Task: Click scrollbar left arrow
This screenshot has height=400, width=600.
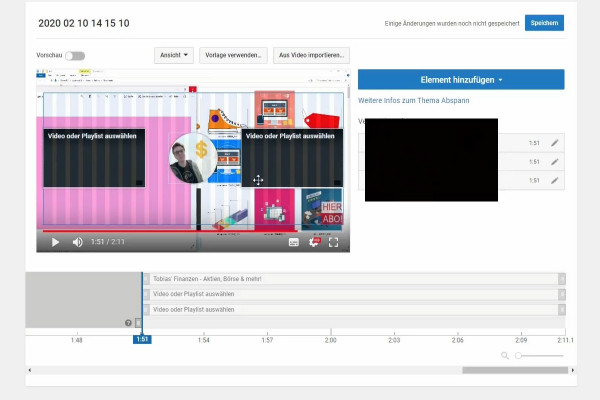Action: (x=30, y=370)
